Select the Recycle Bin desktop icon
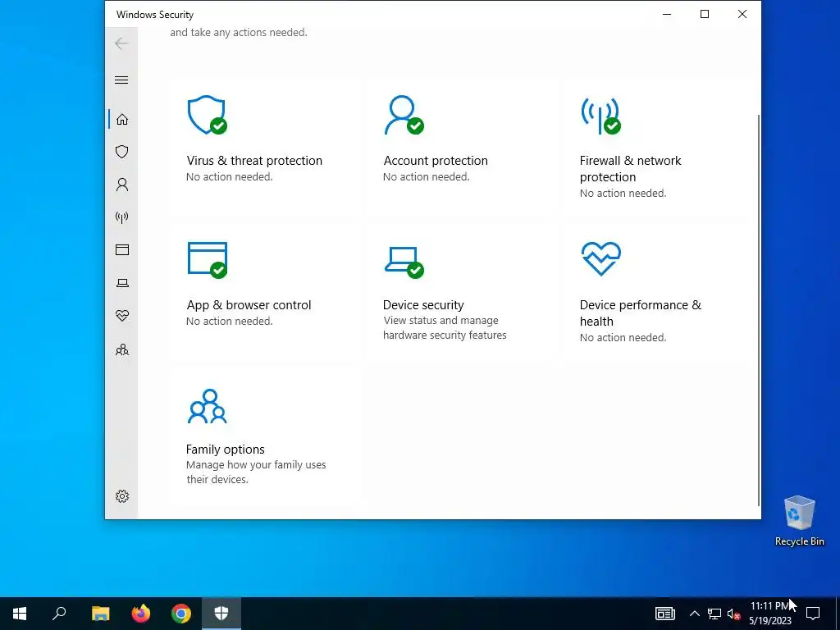The height and width of the screenshot is (630, 840). coord(799,521)
